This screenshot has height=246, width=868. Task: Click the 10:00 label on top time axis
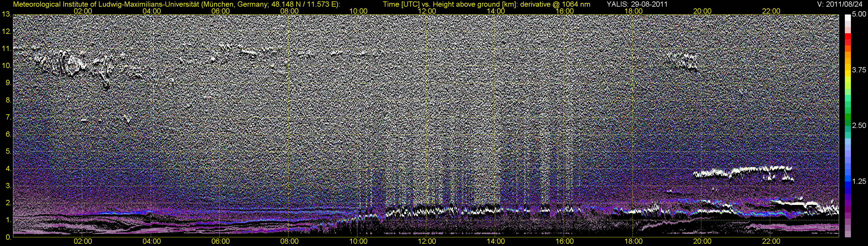(358, 11)
